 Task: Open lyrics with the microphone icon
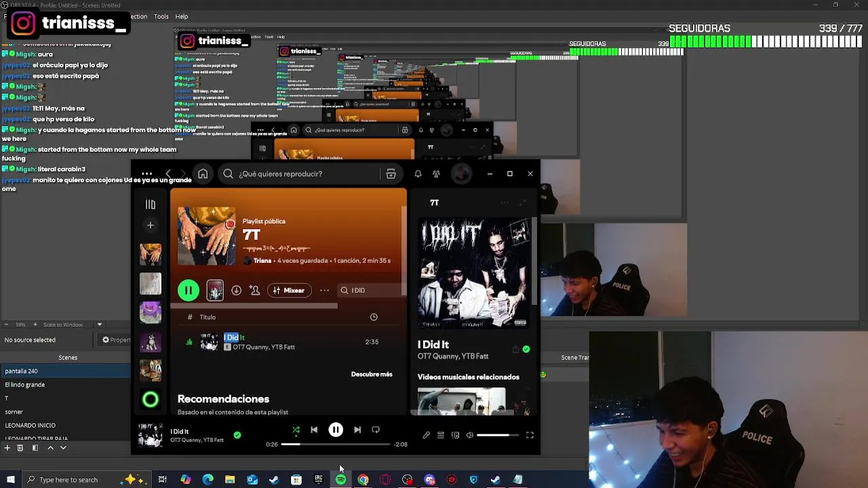tap(426, 435)
